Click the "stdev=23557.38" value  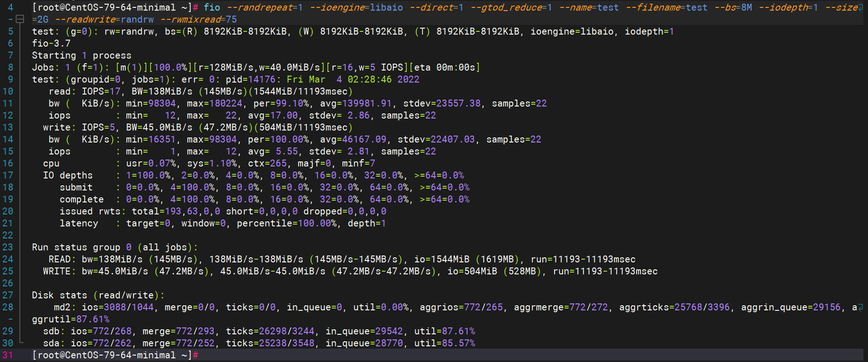[442, 103]
